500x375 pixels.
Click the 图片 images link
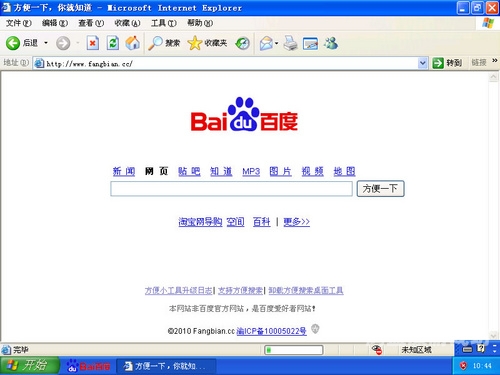point(280,171)
